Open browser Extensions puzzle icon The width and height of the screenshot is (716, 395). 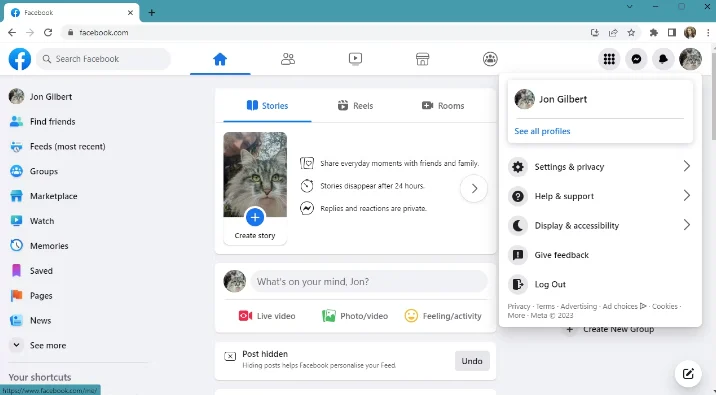(x=653, y=32)
